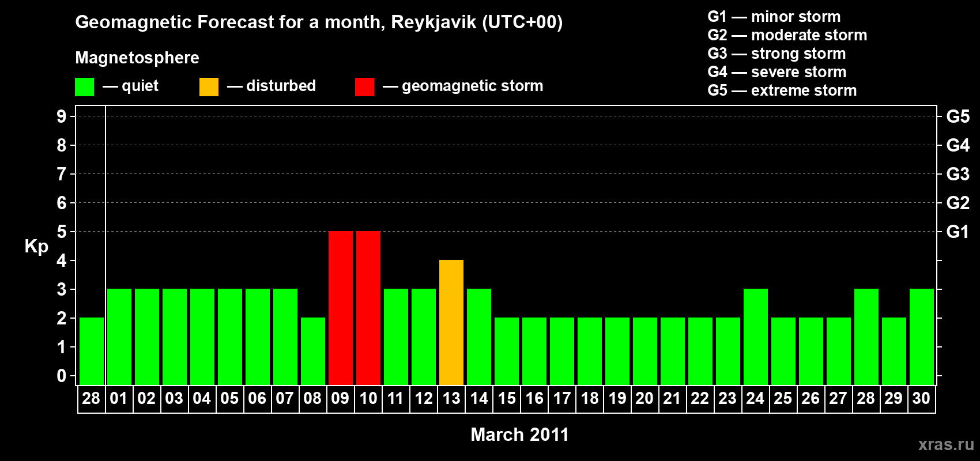Image resolution: width=980 pixels, height=461 pixels.
Task: Click the green bar for day 08
Action: pyautogui.click(x=313, y=352)
